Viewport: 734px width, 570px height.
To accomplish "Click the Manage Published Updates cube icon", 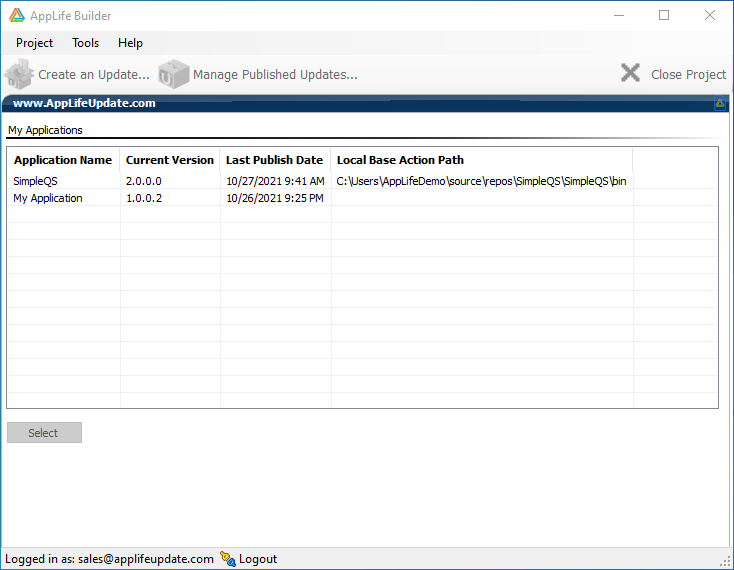I will 174,74.
